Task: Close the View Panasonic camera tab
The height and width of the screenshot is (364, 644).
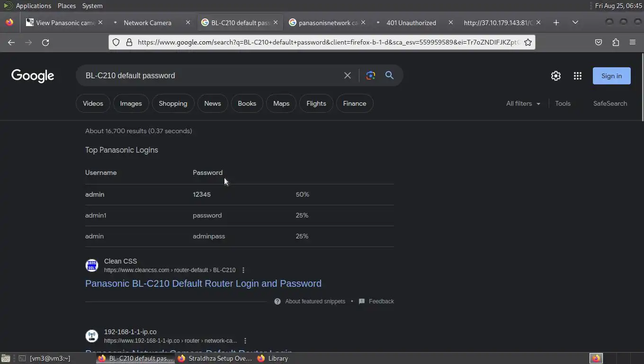Action: (x=100, y=22)
